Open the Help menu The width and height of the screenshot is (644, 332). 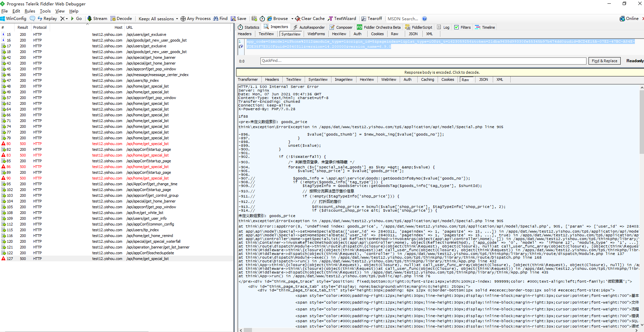click(x=74, y=11)
